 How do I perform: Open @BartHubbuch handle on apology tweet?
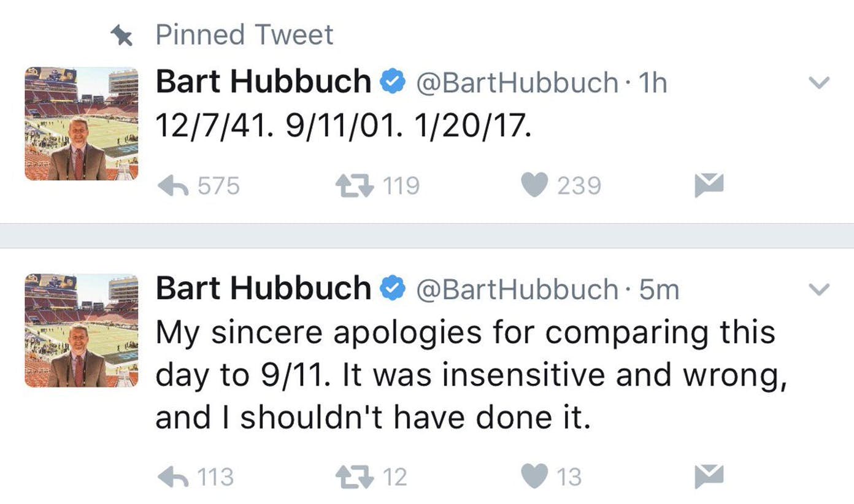pos(517,289)
